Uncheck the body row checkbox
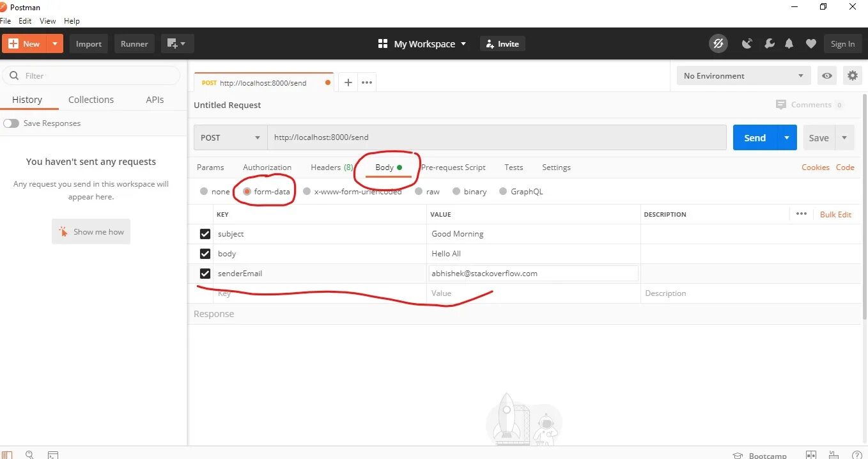The height and width of the screenshot is (459, 868). (205, 254)
